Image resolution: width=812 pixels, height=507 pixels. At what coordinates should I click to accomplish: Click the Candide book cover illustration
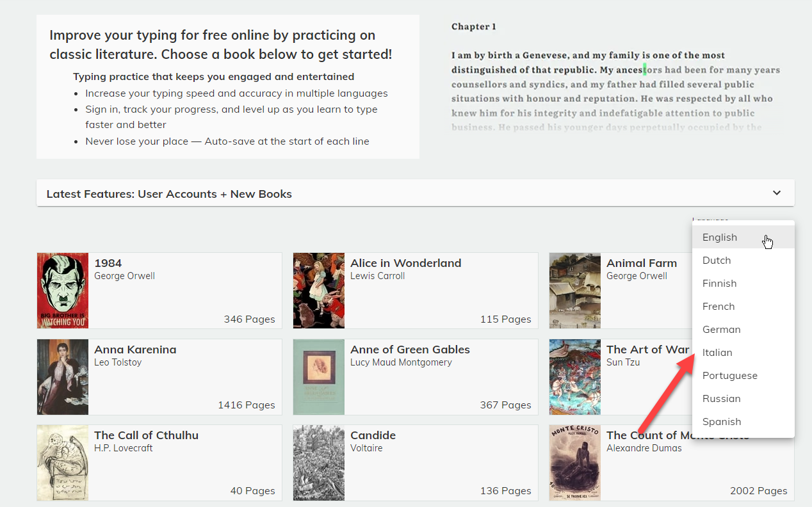(x=319, y=463)
